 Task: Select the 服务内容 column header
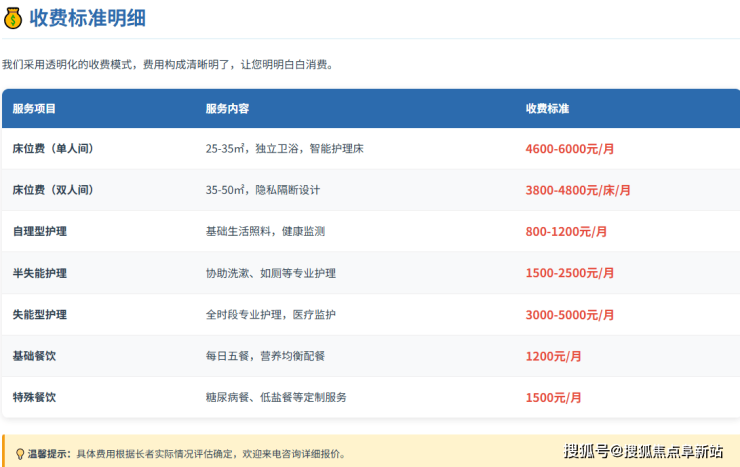click(227, 108)
